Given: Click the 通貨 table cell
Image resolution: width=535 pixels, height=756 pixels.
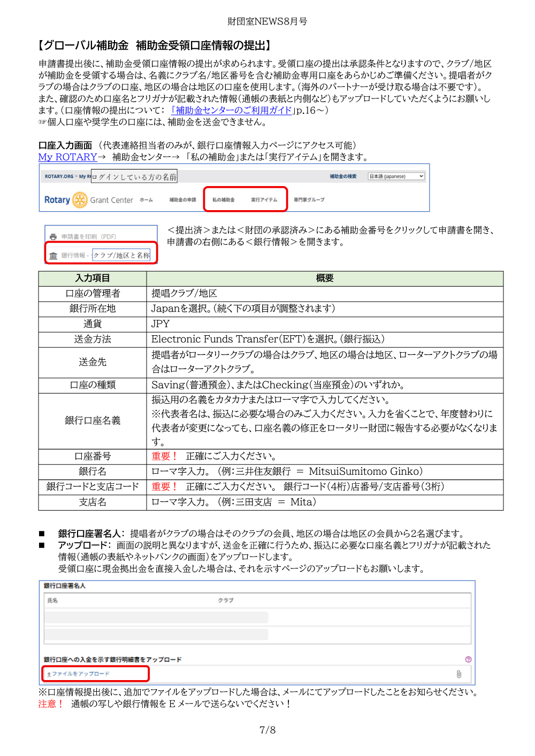Looking at the screenshot, I should point(93,324).
